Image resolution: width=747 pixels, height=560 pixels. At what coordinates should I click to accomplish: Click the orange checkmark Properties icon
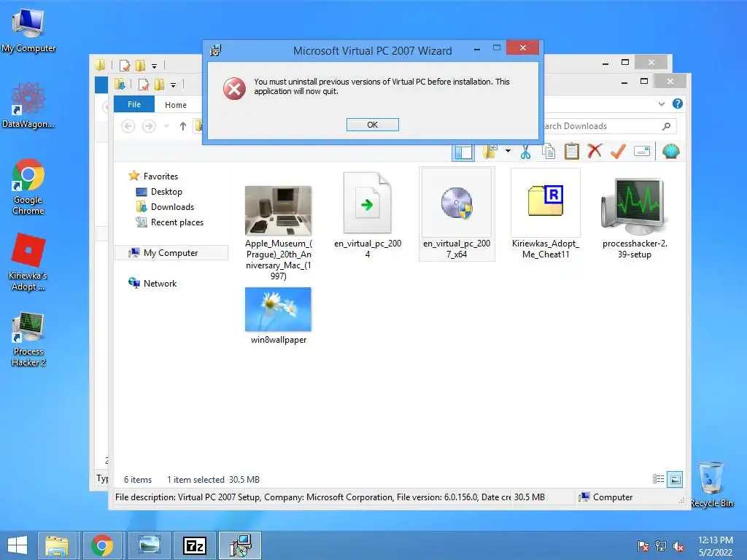pos(618,152)
